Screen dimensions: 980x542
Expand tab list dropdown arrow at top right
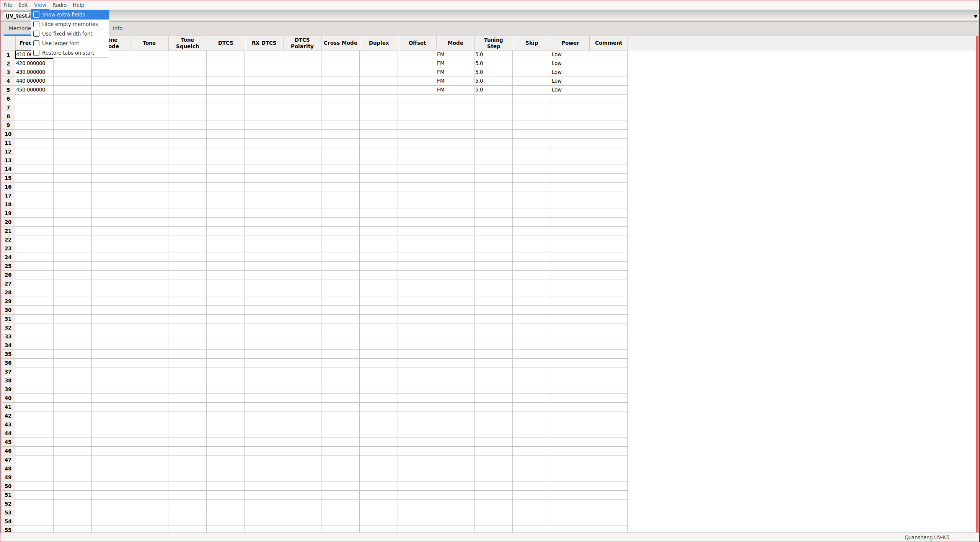coord(975,16)
